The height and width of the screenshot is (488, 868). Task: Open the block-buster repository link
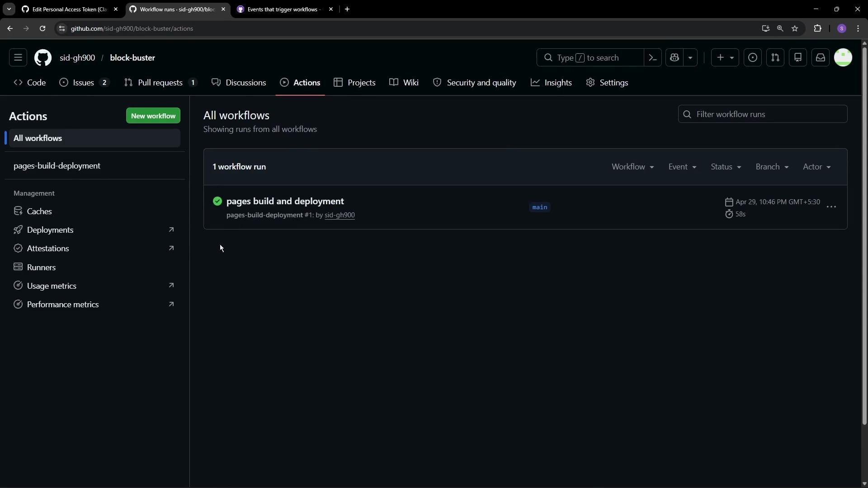pyautogui.click(x=132, y=58)
